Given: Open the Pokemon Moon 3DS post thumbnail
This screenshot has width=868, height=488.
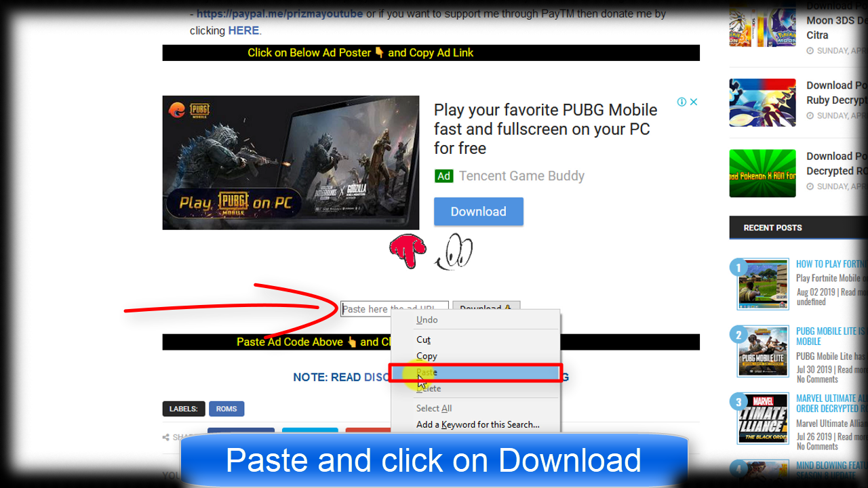Looking at the screenshot, I should pos(762,24).
